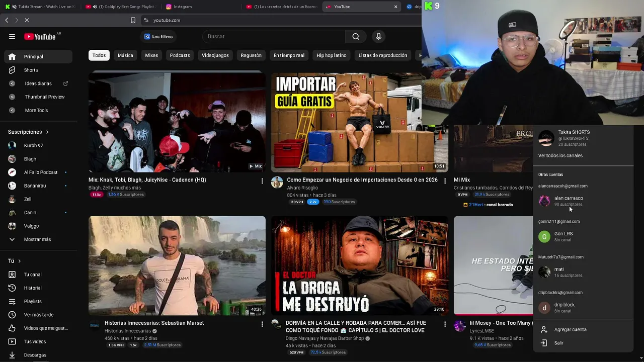
Task: Switch to the mati account
Action: [583, 272]
